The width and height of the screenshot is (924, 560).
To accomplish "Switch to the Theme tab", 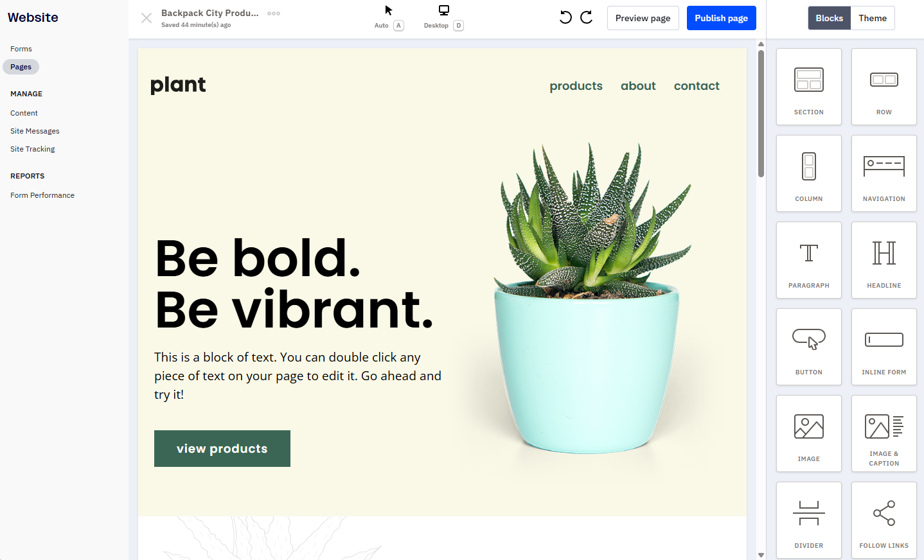I will tap(872, 17).
